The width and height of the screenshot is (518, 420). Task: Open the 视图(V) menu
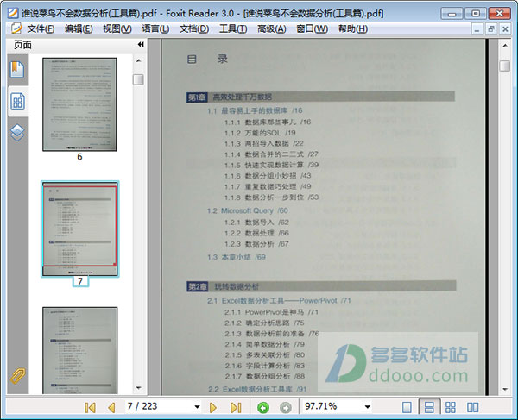pos(117,29)
